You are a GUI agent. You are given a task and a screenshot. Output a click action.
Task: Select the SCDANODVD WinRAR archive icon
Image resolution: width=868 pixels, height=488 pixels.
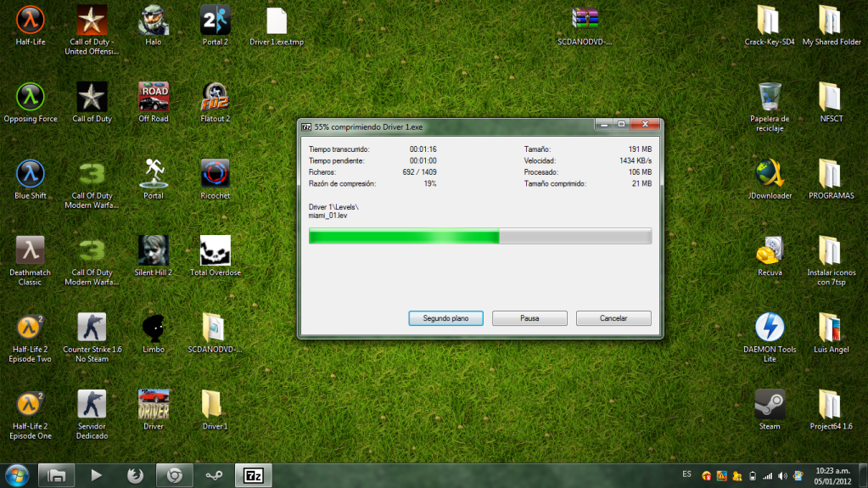click(x=585, y=25)
